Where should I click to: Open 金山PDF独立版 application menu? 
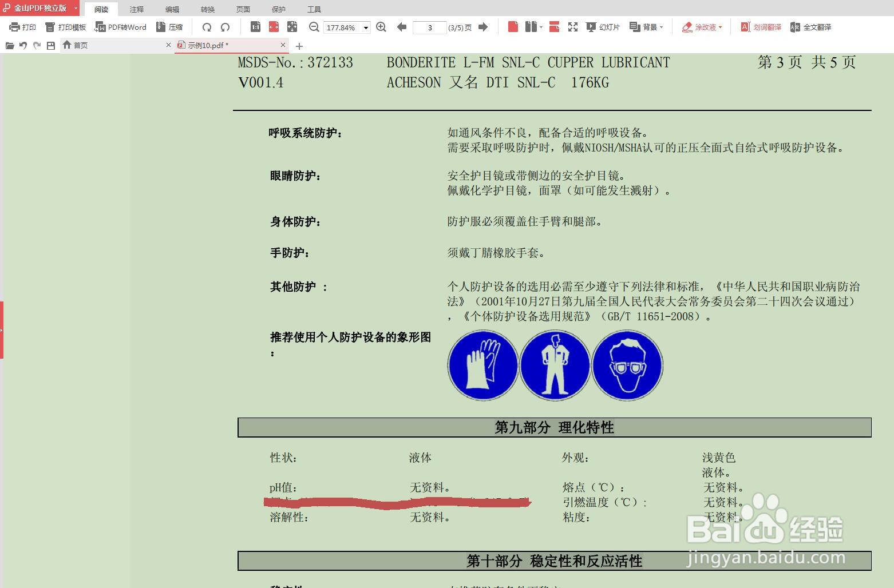point(40,8)
